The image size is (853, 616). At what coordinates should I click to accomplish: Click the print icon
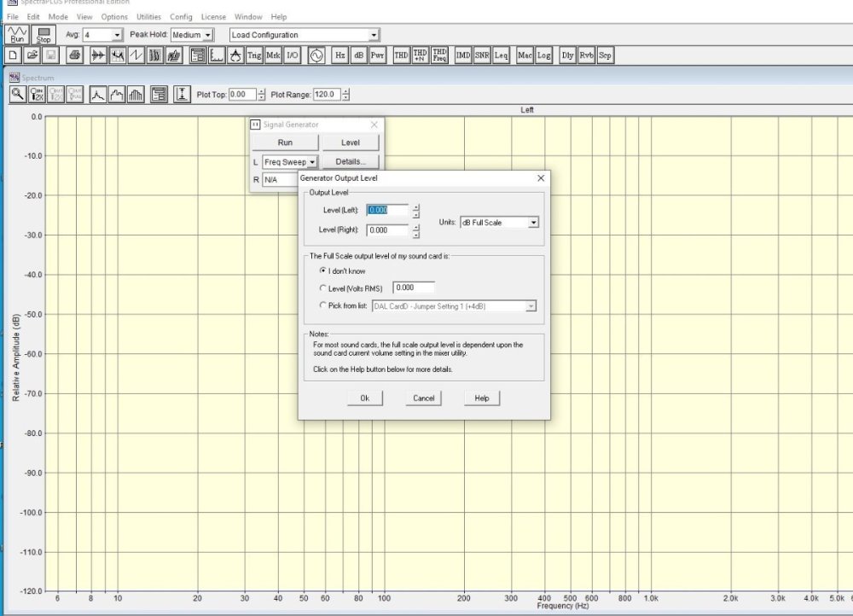(74, 55)
